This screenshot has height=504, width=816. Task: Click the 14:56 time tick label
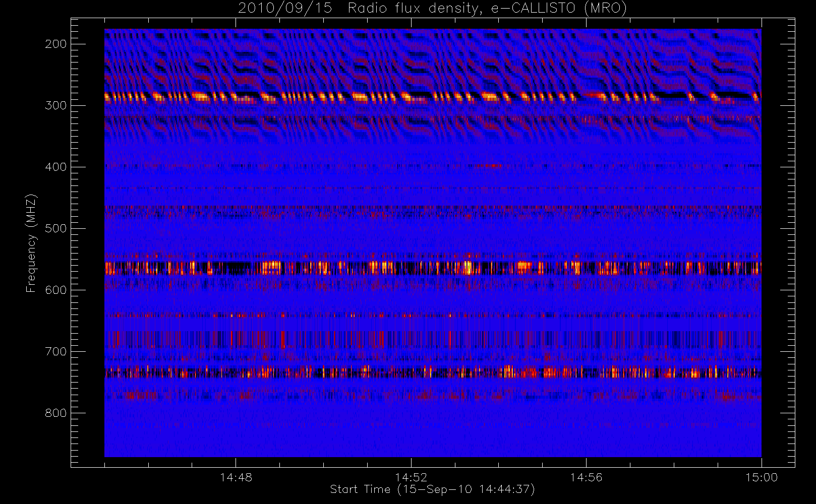click(x=586, y=477)
